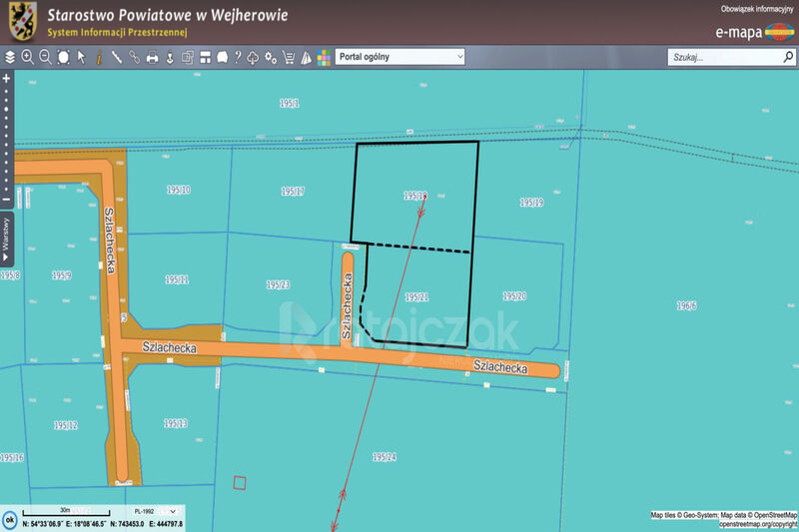The image size is (799, 532).
Task: Open the Portal ogólny dropdown
Action: tap(399, 57)
